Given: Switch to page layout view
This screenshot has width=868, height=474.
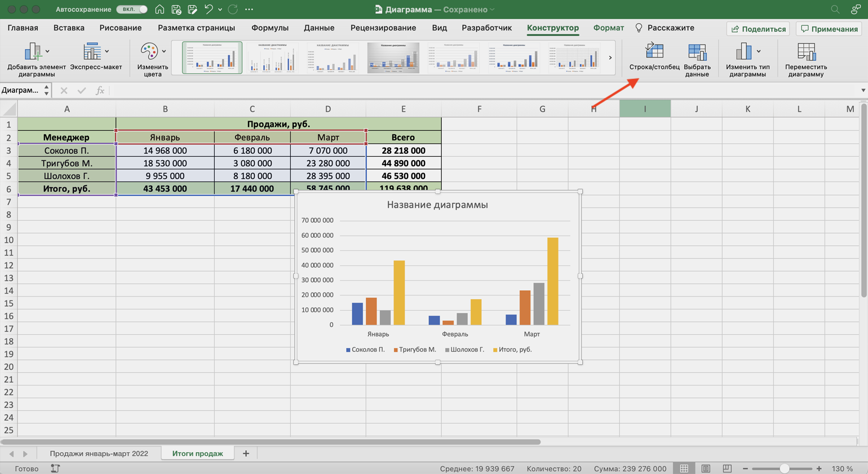Looking at the screenshot, I should (706, 468).
